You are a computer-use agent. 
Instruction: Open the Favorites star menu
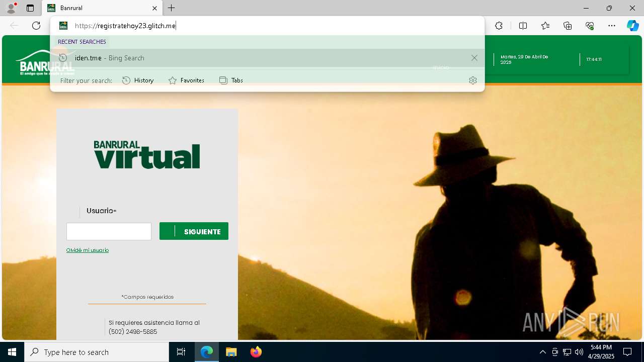click(x=545, y=26)
